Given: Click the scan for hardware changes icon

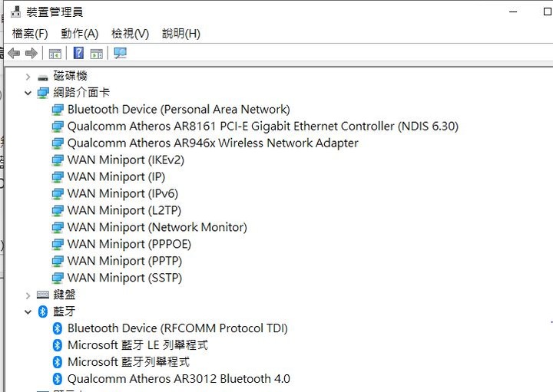Looking at the screenshot, I should click(121, 53).
